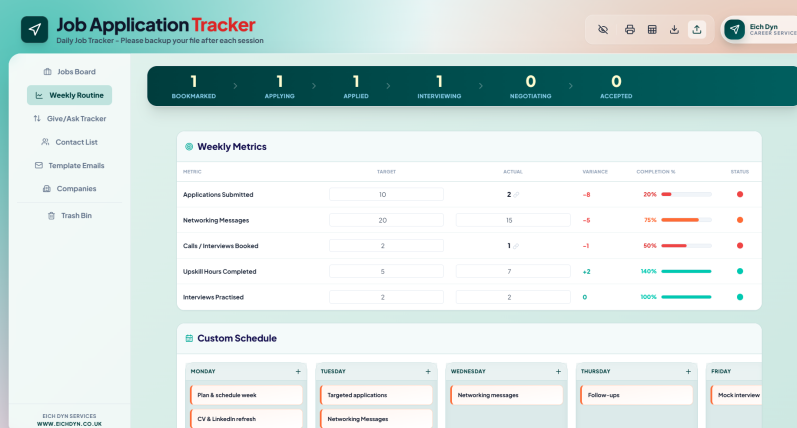Viewport: 797px width, 428px height.
Task: Open Contact List in sidebar
Action: click(70, 142)
